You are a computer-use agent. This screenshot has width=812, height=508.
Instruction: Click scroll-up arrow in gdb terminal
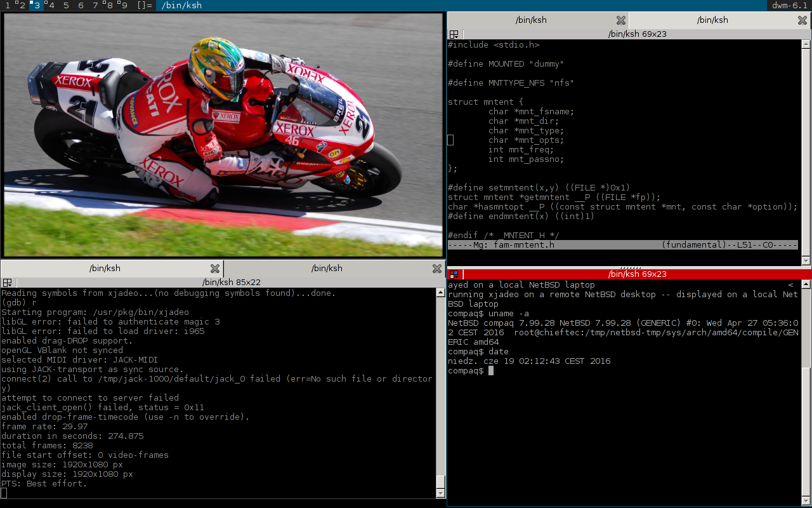441,293
